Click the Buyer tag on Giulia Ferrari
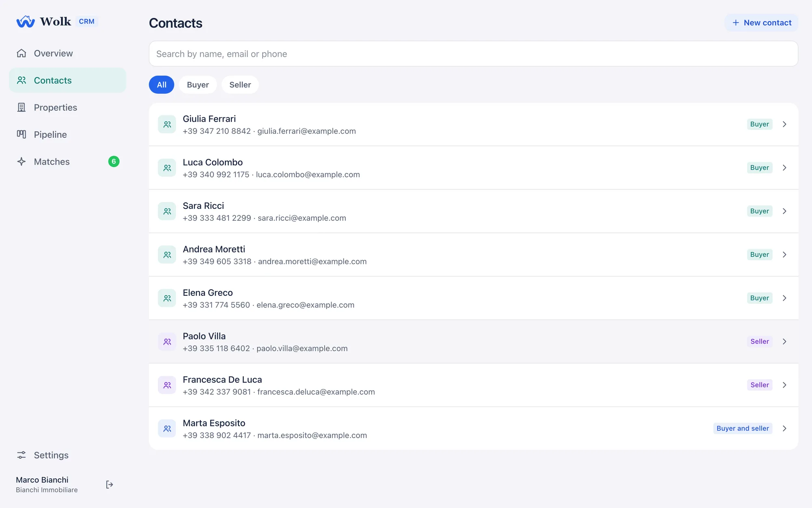This screenshot has width=812, height=508. (760, 124)
